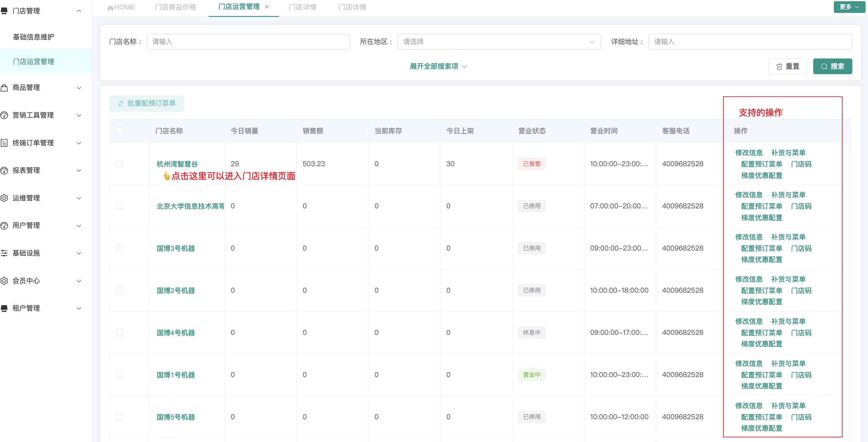Switch to the 门店商品价格 tab
This screenshot has height=442, width=868.
pyautogui.click(x=175, y=7)
